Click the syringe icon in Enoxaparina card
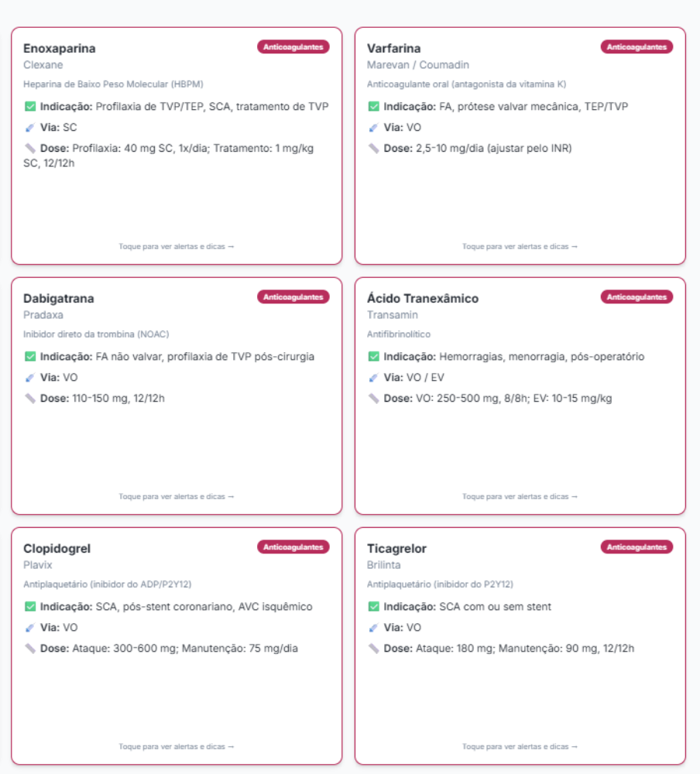The image size is (700, 774). 30,127
